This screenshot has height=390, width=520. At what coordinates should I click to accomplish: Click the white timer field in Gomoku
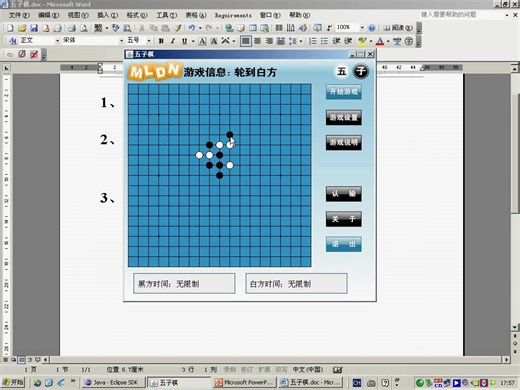[296, 284]
